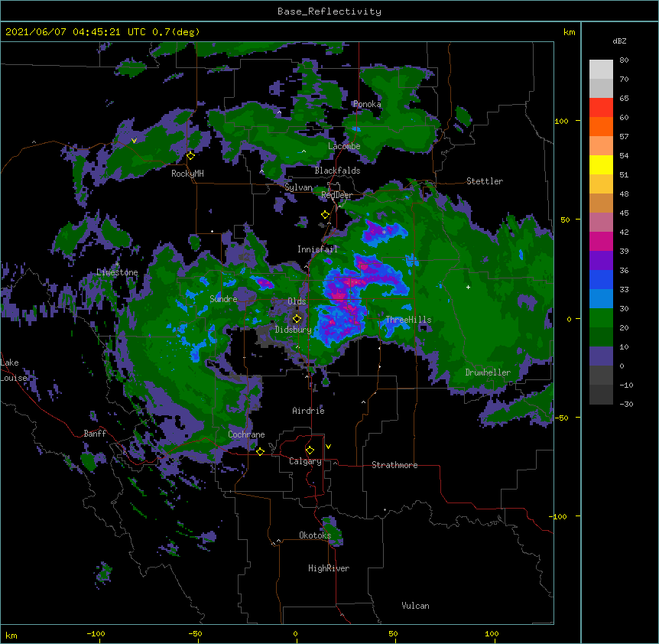Click the yellow 54 dBZ legend swatch
This screenshot has width=659, height=644.
click(601, 164)
